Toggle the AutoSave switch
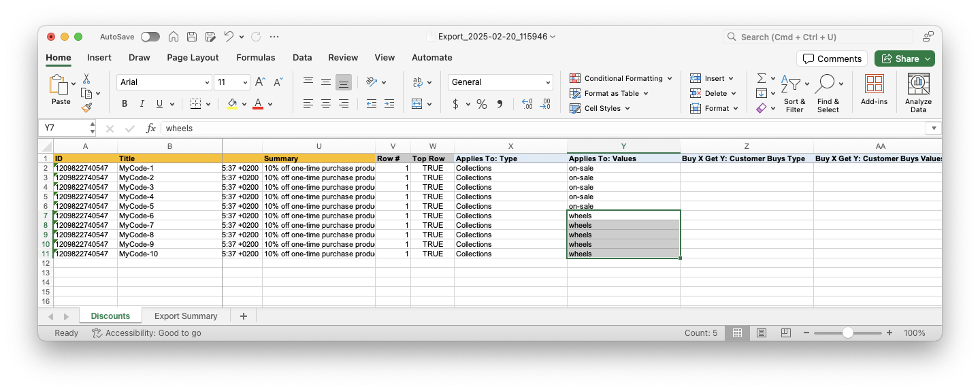 150,37
